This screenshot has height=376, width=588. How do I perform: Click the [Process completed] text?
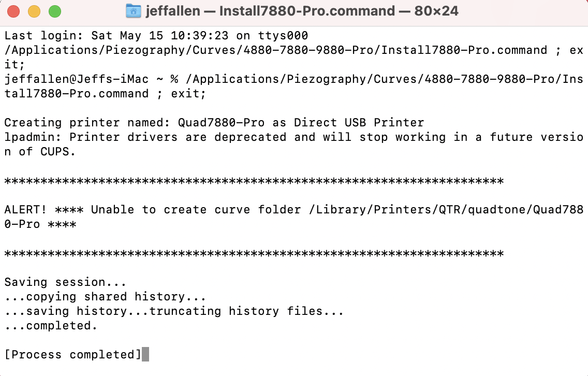(x=73, y=355)
